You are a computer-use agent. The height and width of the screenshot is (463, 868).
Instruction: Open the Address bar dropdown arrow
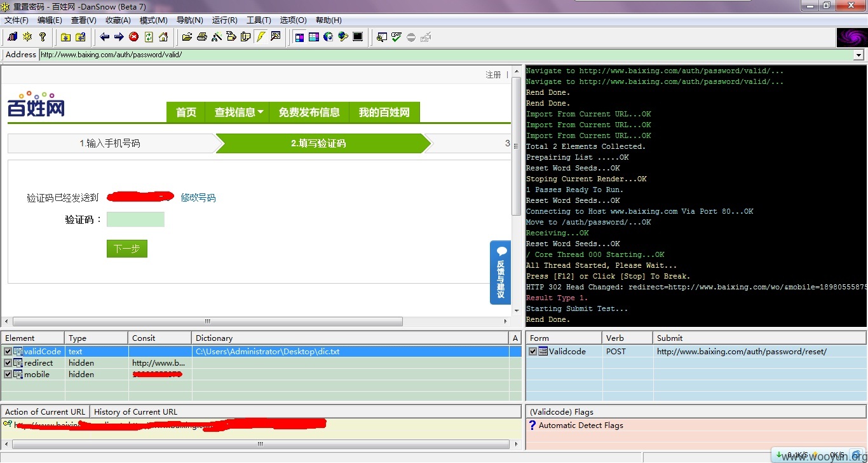coord(859,55)
